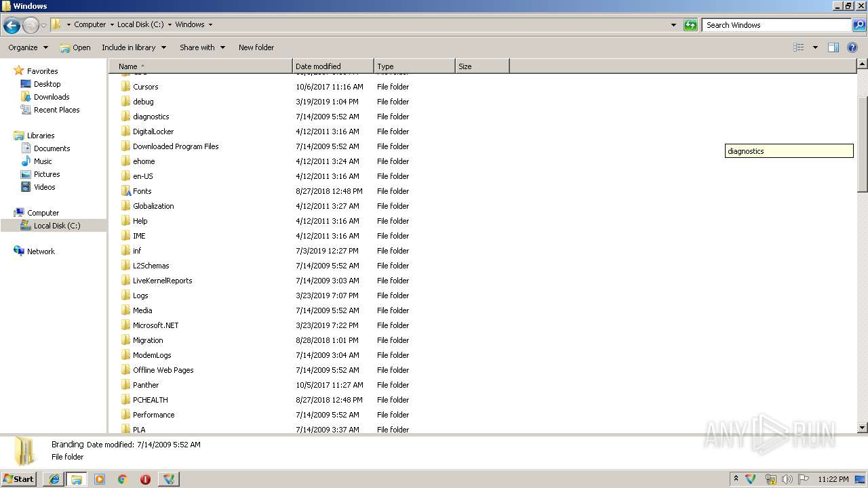Viewport: 868px width, 488px height.
Task: Click the Search Windows input field
Action: pos(777,25)
